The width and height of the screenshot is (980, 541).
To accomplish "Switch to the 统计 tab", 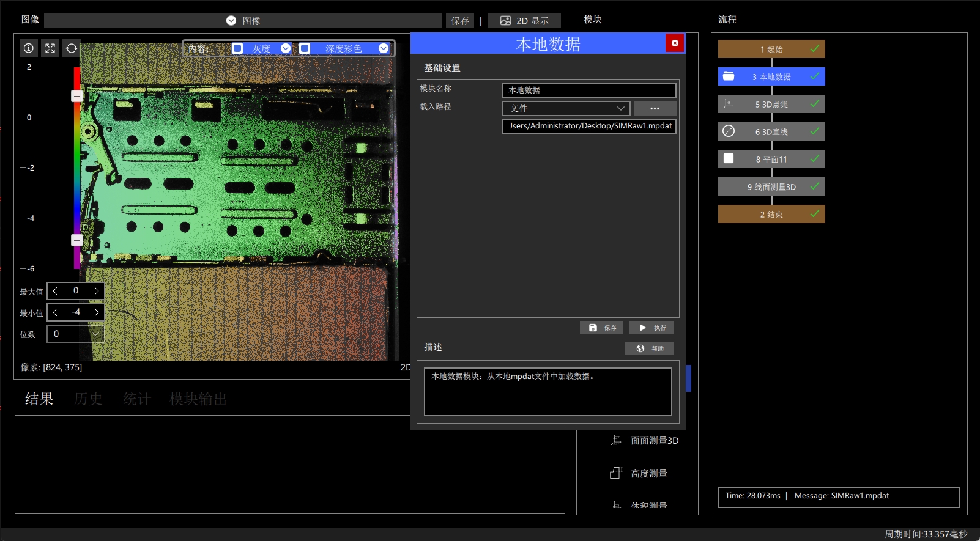I will (x=137, y=399).
